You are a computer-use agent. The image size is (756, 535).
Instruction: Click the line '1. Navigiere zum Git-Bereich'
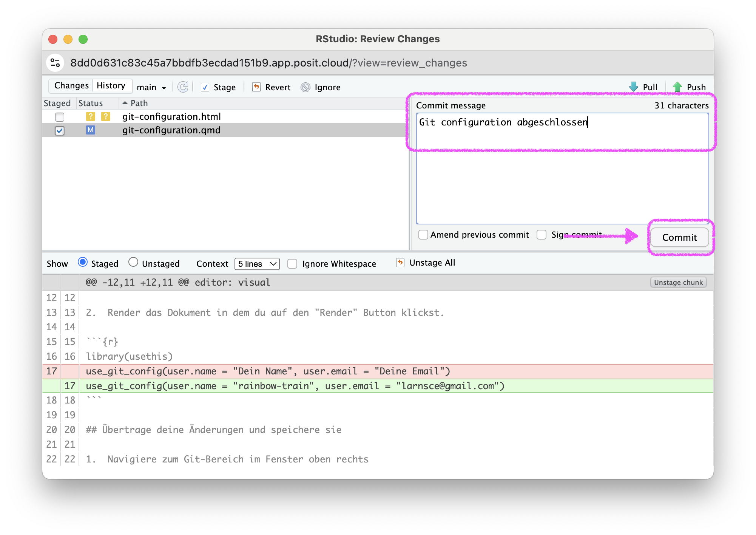[227, 459]
